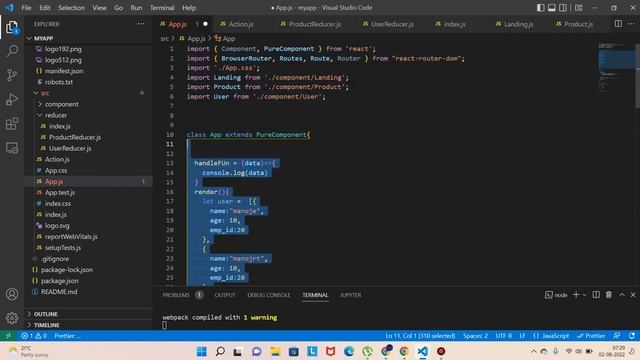The image size is (640, 360).
Task: Open the Extensions view
Action: (x=12, y=123)
